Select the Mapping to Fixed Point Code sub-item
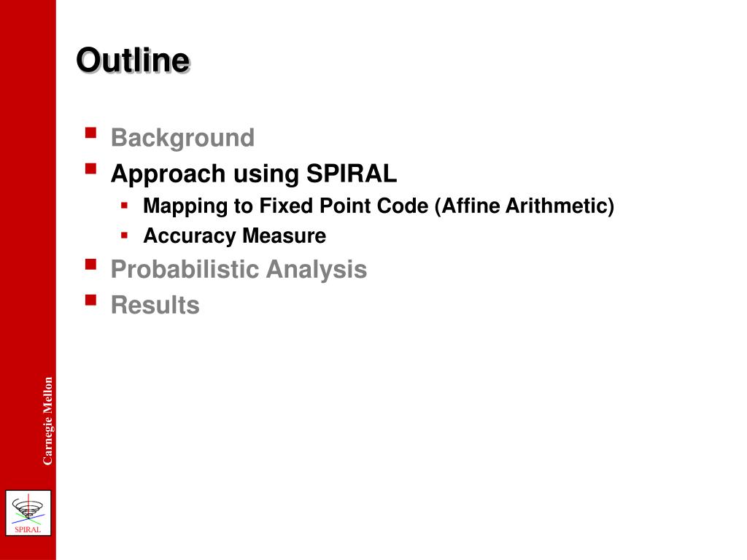Viewport: 747px width, 560px height. [x=379, y=206]
